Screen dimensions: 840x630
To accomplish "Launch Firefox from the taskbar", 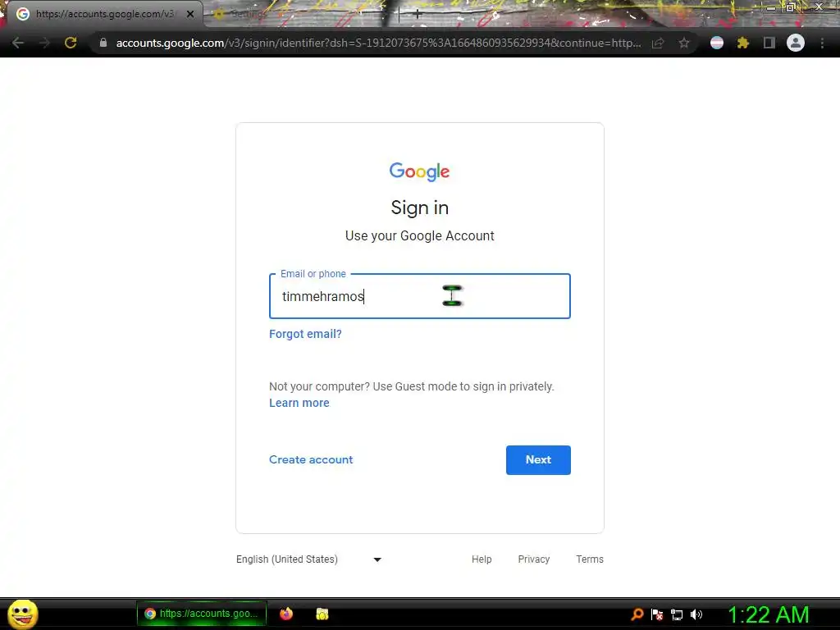I will pos(286,614).
